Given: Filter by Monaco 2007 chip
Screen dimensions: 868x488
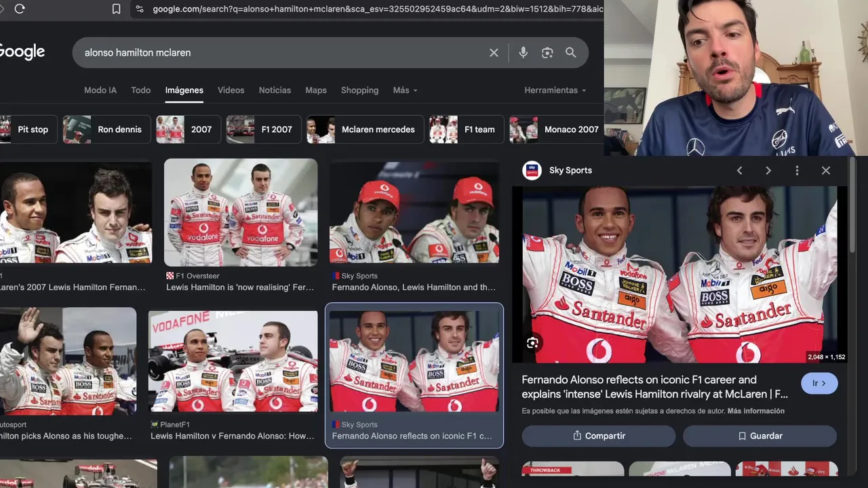Looking at the screenshot, I should click(556, 129).
